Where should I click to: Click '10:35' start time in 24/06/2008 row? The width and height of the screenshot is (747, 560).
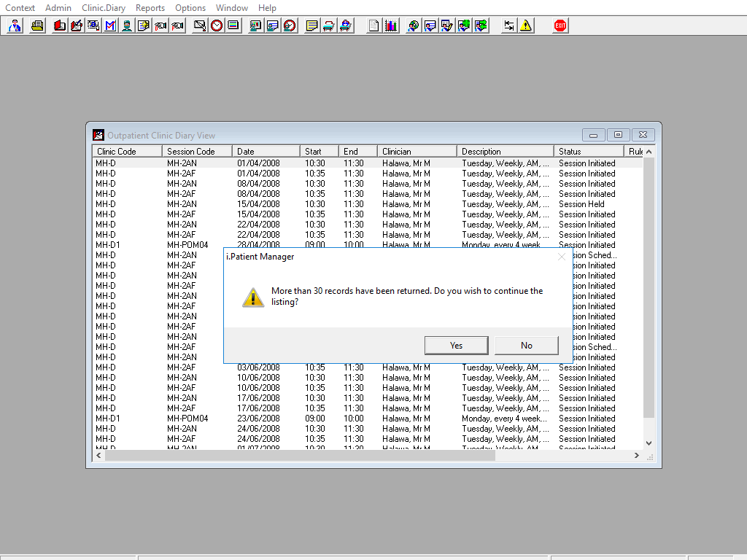tap(315, 439)
